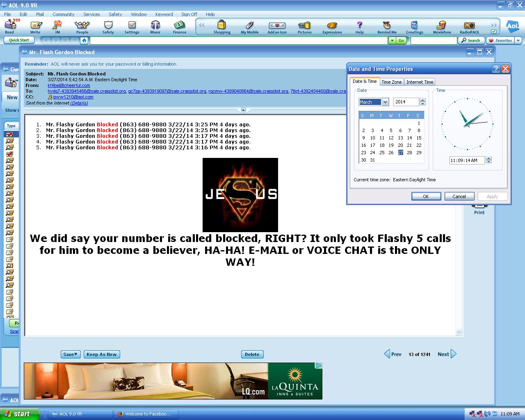Open the Finance toolbar icon
The image size is (525, 420).
179,27
